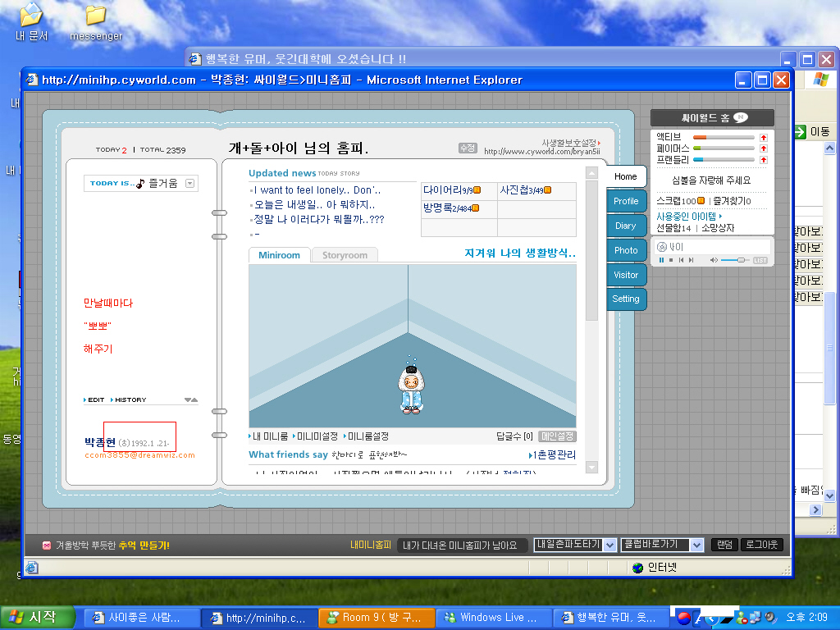Open news item 'I want to feel lonely'
840x630 pixels.
317,190
